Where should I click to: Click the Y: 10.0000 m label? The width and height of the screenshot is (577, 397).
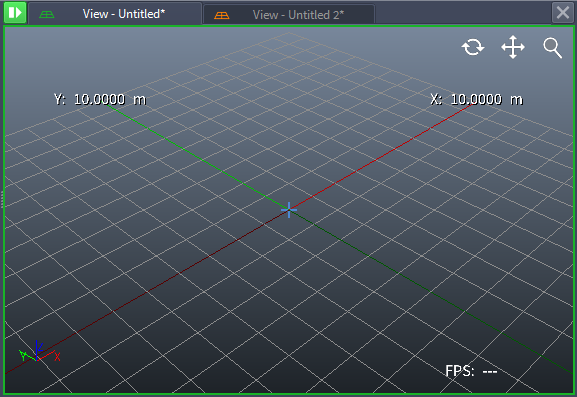coord(100,99)
